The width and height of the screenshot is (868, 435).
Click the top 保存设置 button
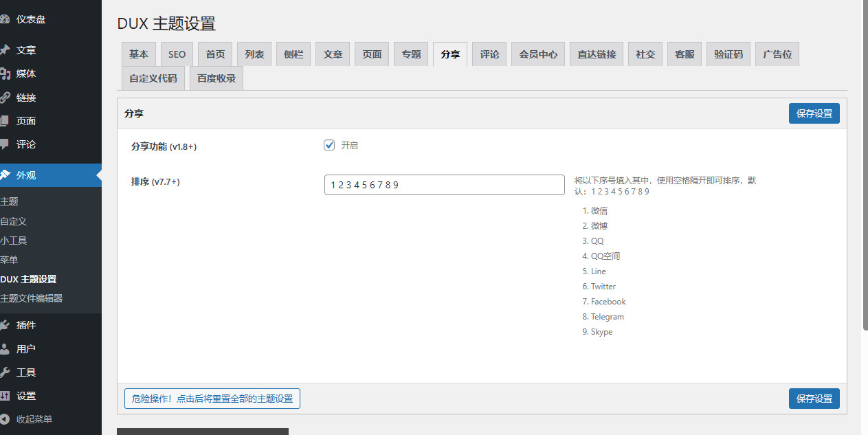coord(814,113)
